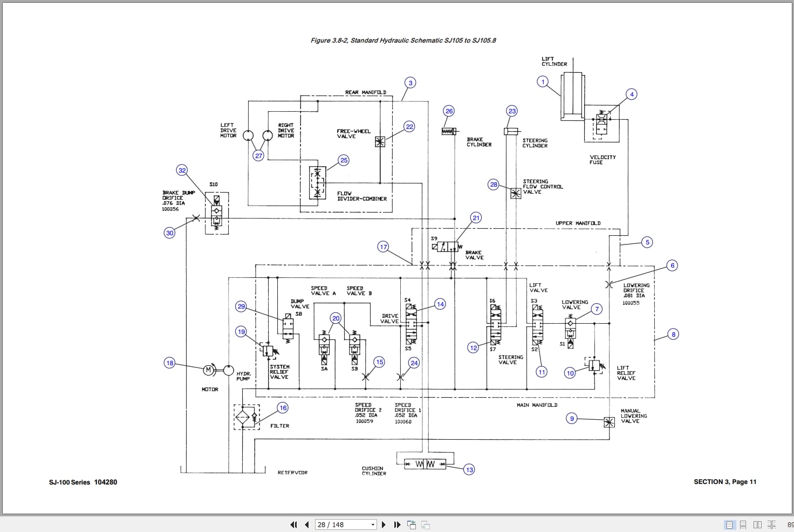The image size is (794, 532).
Task: Click the next view icon
Action: point(425,524)
